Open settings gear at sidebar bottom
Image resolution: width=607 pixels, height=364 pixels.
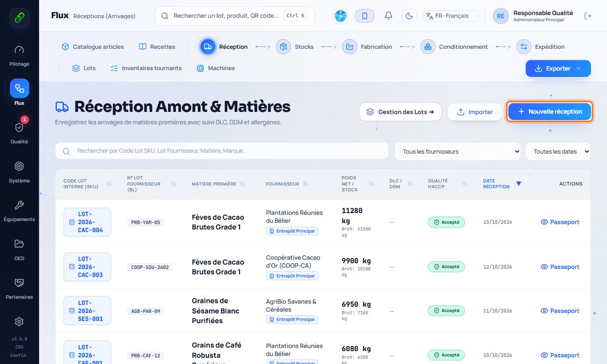pyautogui.click(x=19, y=321)
